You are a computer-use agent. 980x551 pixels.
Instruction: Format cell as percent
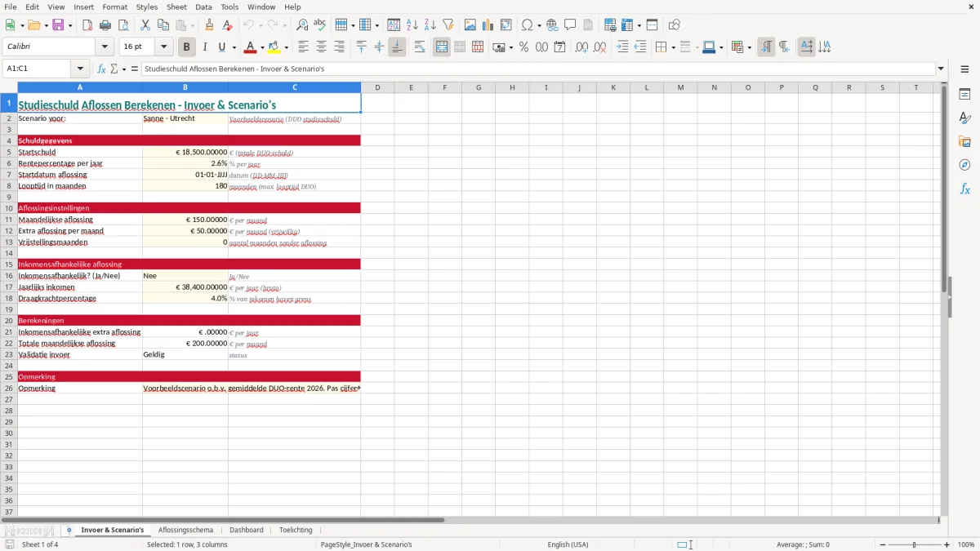point(524,47)
